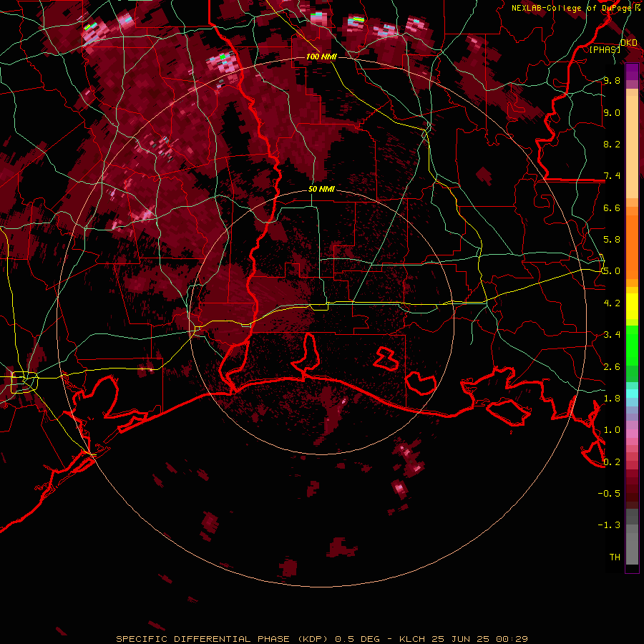This screenshot has height=644, width=644.
Task: Select the 100 NMI range ring label
Action: 321,57
